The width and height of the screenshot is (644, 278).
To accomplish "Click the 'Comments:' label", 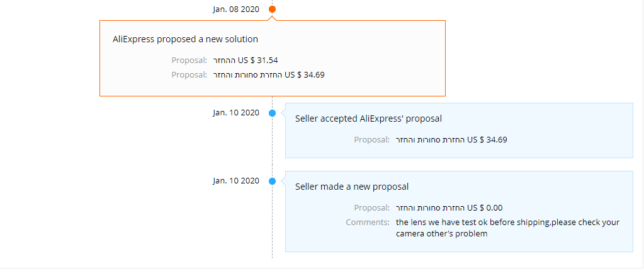I will 368,222.
